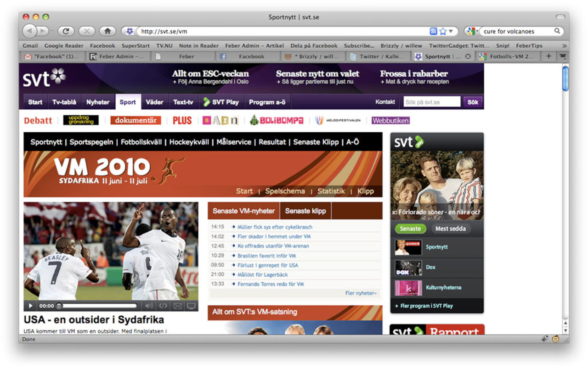Open video fullscreen with monitor icon
588x369 pixels.
click(x=191, y=306)
